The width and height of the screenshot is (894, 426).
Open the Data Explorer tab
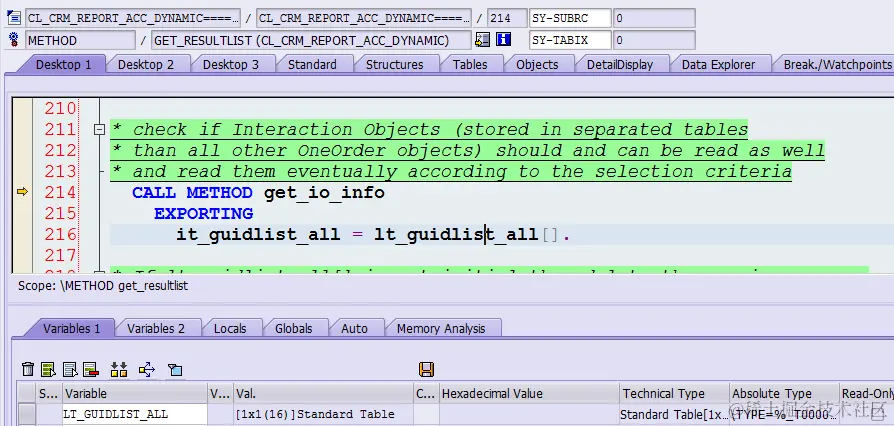point(718,64)
